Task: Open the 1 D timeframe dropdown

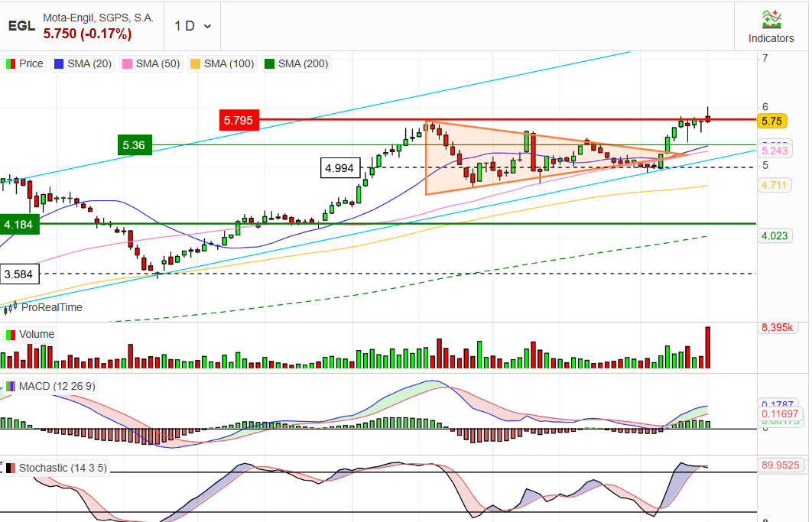Action: (x=193, y=26)
